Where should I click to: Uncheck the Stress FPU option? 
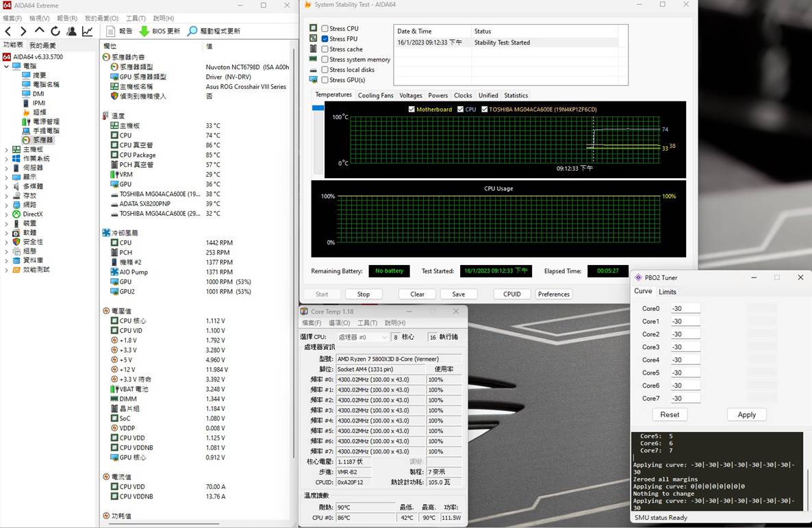pos(325,39)
